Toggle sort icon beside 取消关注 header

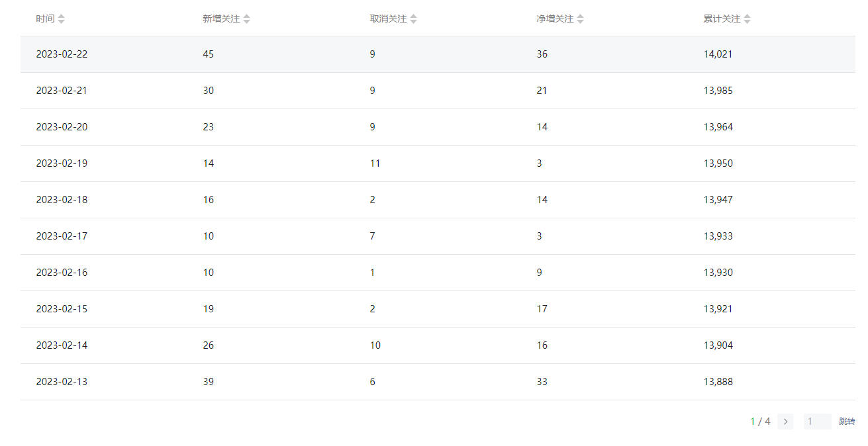coord(414,19)
